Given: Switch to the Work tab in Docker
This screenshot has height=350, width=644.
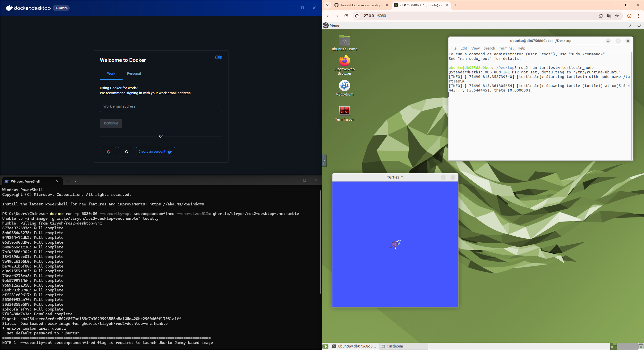Looking at the screenshot, I should tap(111, 73).
